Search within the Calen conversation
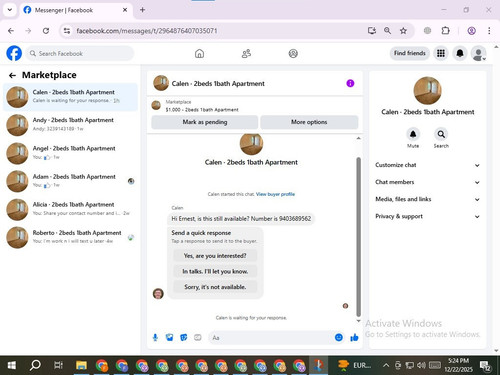The image size is (500, 375). coord(441,134)
